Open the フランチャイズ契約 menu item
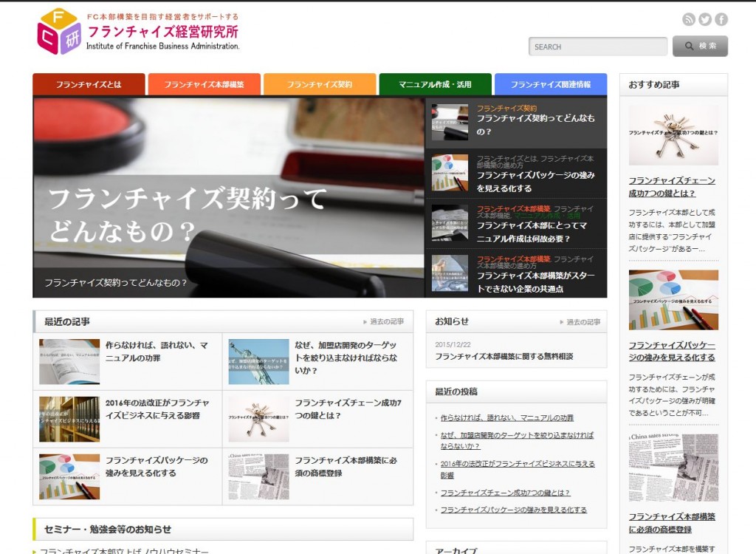Screen dimensions: 756x554 (320, 84)
